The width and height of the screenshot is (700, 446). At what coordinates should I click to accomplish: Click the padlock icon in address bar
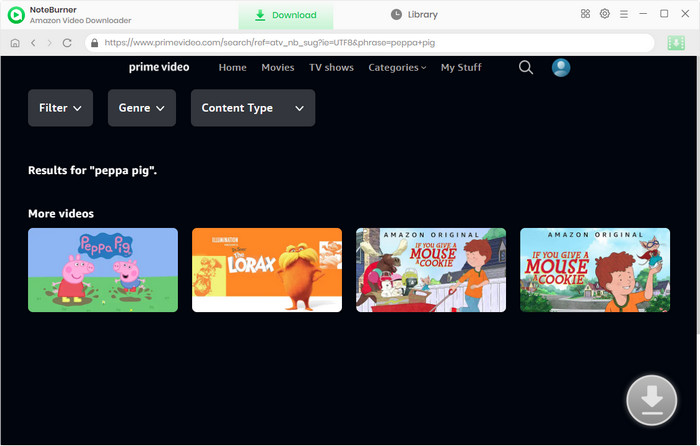[94, 43]
